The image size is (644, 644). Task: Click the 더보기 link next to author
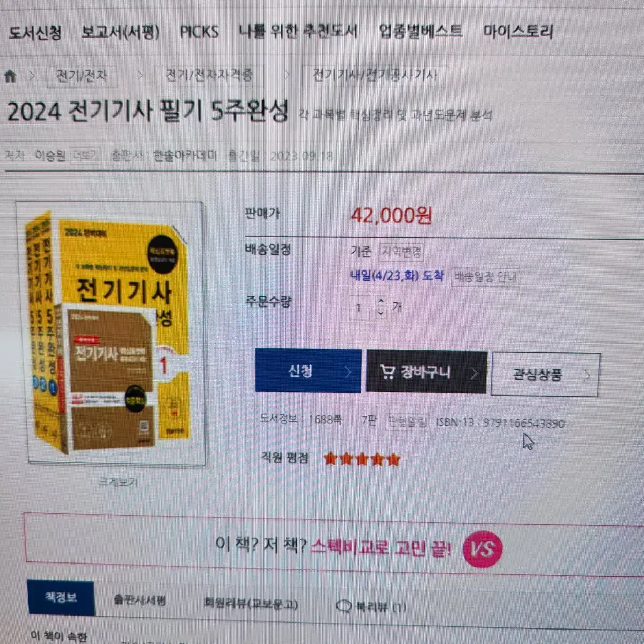(x=85, y=156)
